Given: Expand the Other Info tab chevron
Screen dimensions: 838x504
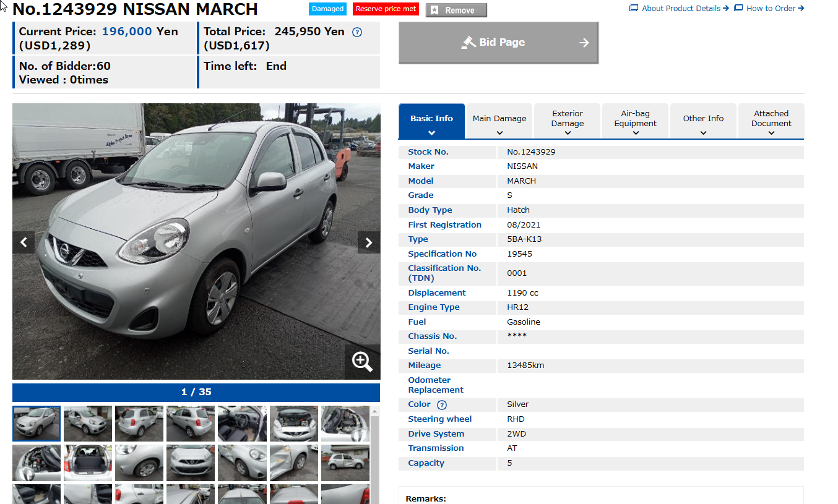Looking at the screenshot, I should 703,132.
